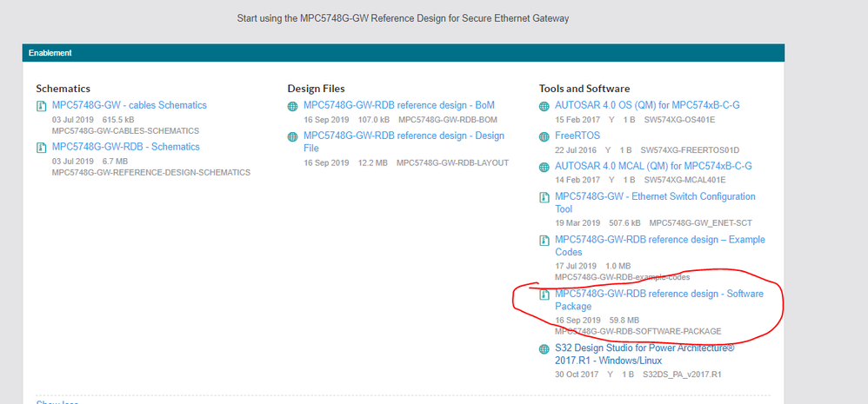Open AUTOSAR 4.0 OS (QM) link
This screenshot has width=868, height=404.
click(647, 105)
